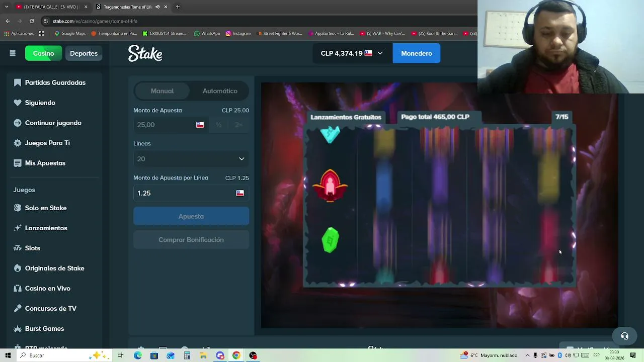Switch to the TE FALTA CALLE browser tab
The width and height of the screenshot is (644, 362).
[x=52, y=7]
